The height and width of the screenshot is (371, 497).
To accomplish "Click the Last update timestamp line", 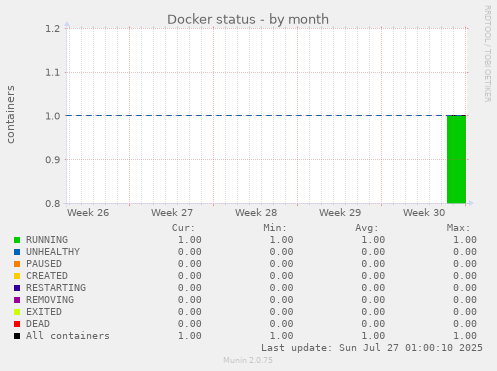I will [372, 348].
